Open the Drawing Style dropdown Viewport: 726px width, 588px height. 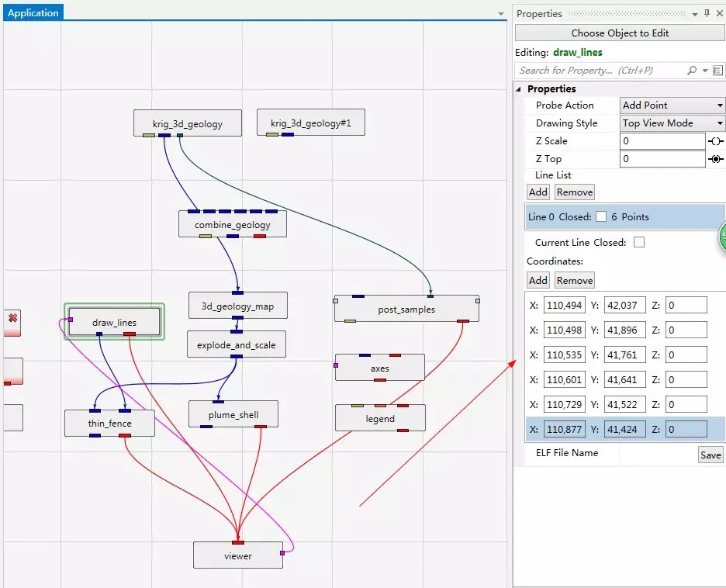click(x=672, y=123)
